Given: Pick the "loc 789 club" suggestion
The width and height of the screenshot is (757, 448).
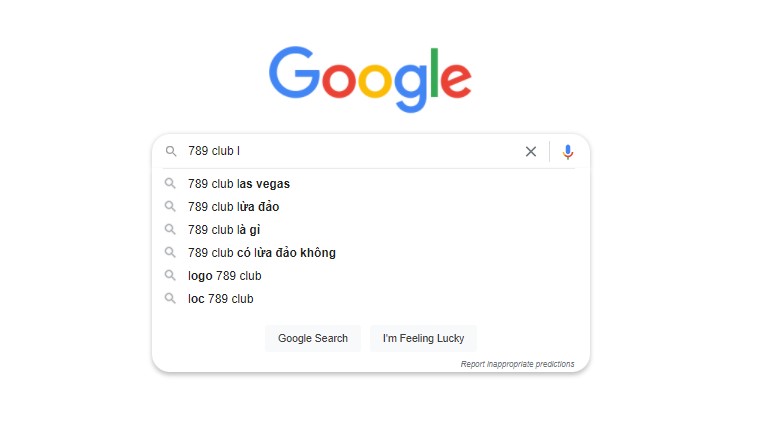Looking at the screenshot, I should (221, 299).
